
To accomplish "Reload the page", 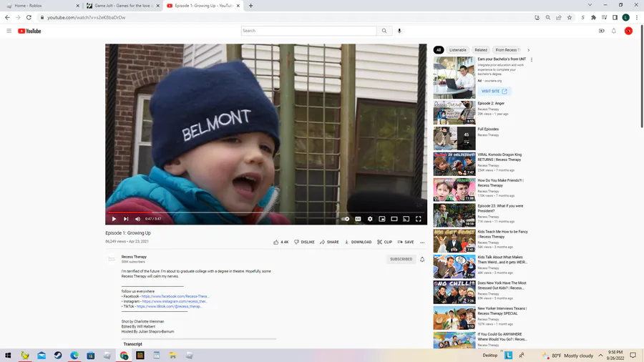I will (x=29, y=18).
